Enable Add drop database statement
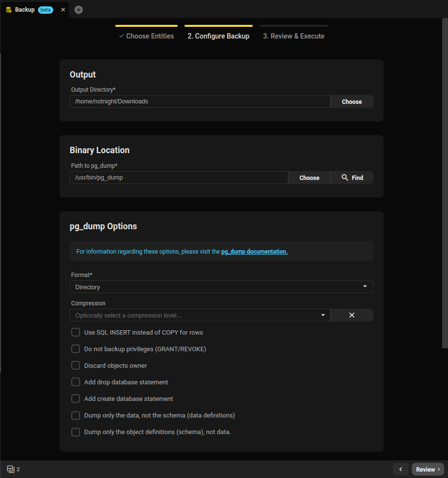The height and width of the screenshot is (478, 448). pyautogui.click(x=76, y=382)
